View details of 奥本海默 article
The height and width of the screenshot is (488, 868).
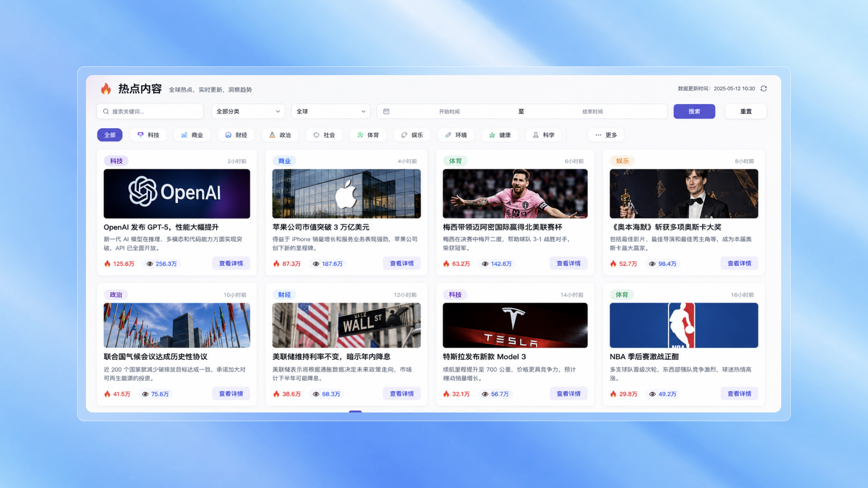pos(740,263)
